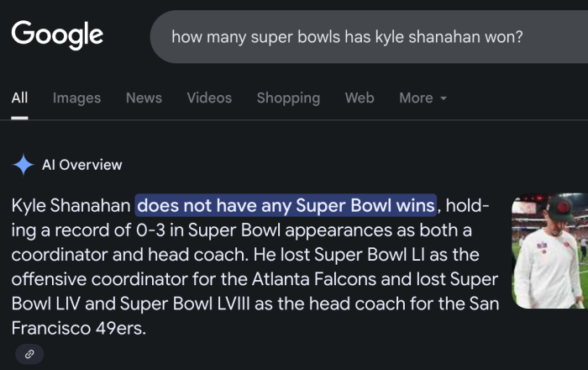Click the search query input field

(x=353, y=37)
